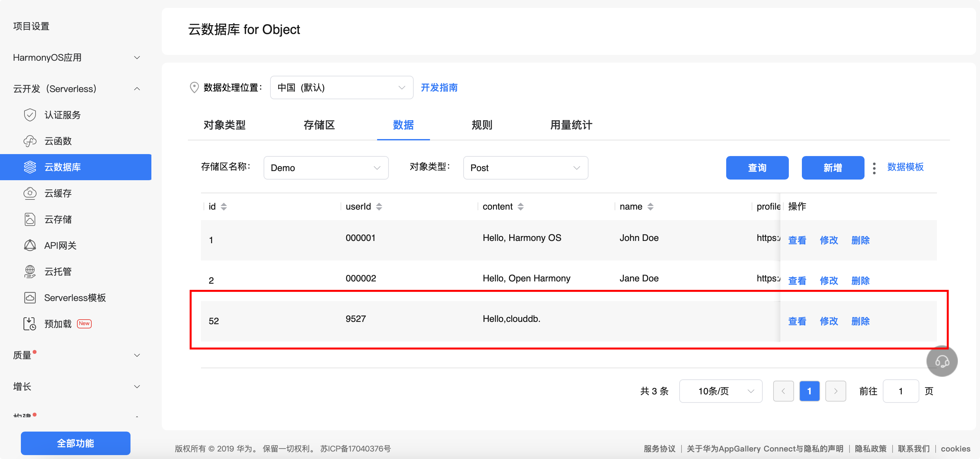The width and height of the screenshot is (980, 459).
Task: Switch to the 数据 tab
Action: (x=403, y=125)
